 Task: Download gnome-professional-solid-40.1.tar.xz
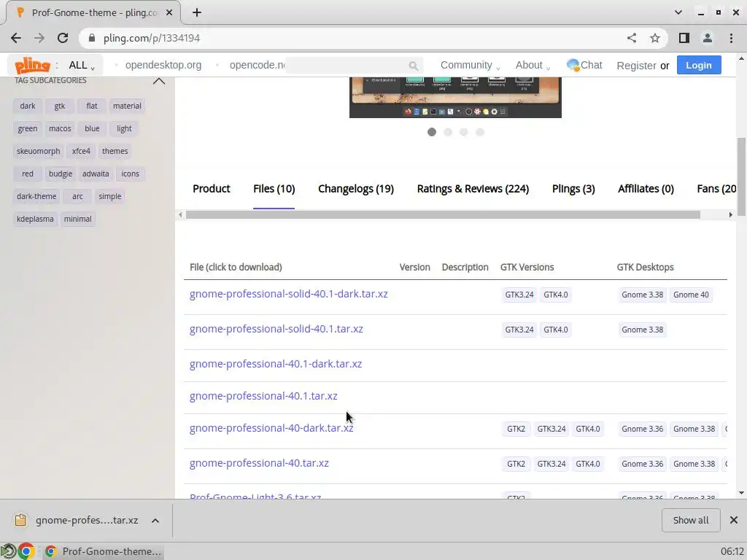[276, 329]
